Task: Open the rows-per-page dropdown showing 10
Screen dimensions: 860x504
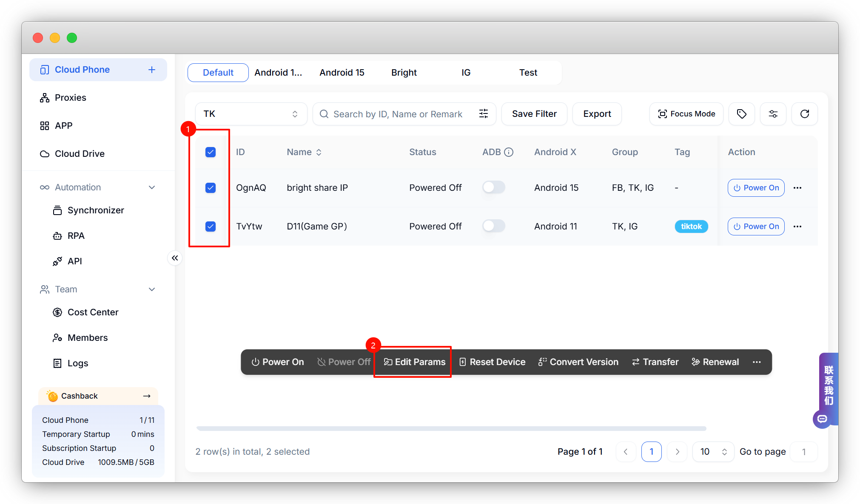Action: click(713, 452)
